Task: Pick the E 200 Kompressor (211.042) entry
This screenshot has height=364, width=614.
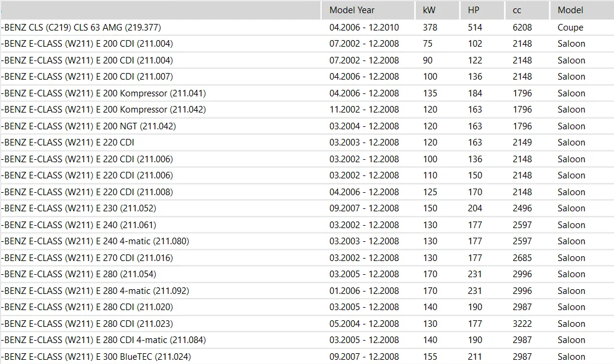Action: click(307, 110)
